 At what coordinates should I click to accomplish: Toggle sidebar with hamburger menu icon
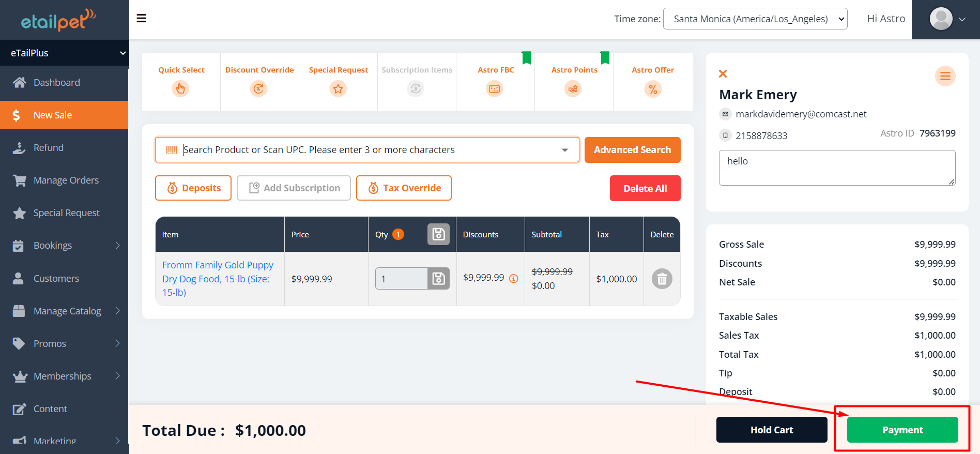pyautogui.click(x=141, y=19)
